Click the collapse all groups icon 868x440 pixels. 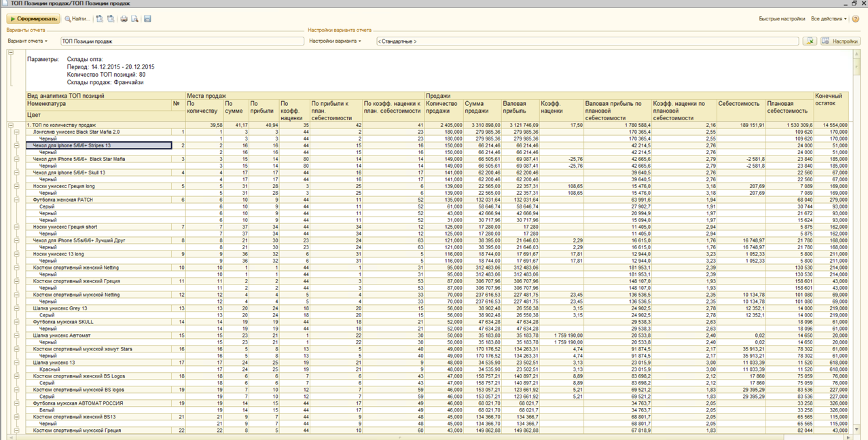pyautogui.click(x=111, y=19)
